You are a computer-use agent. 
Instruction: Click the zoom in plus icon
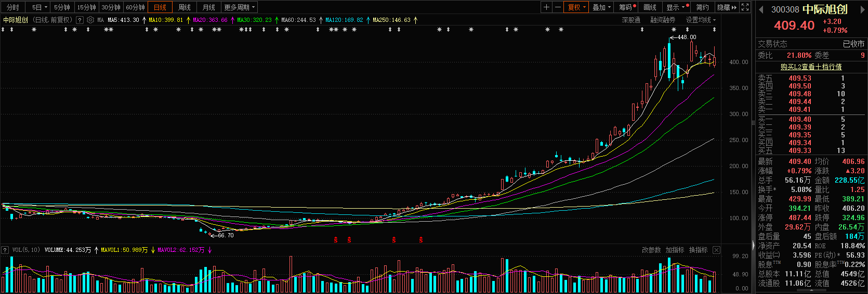click(546, 7)
